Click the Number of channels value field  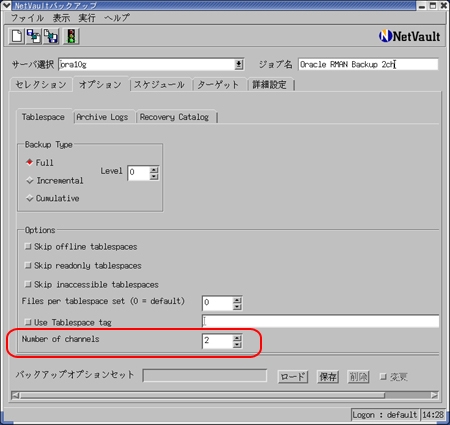217,341
